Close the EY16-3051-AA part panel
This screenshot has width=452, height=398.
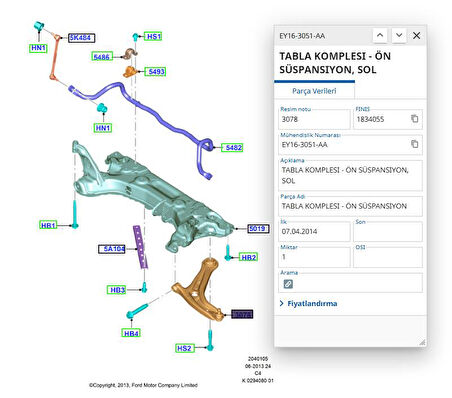click(417, 35)
